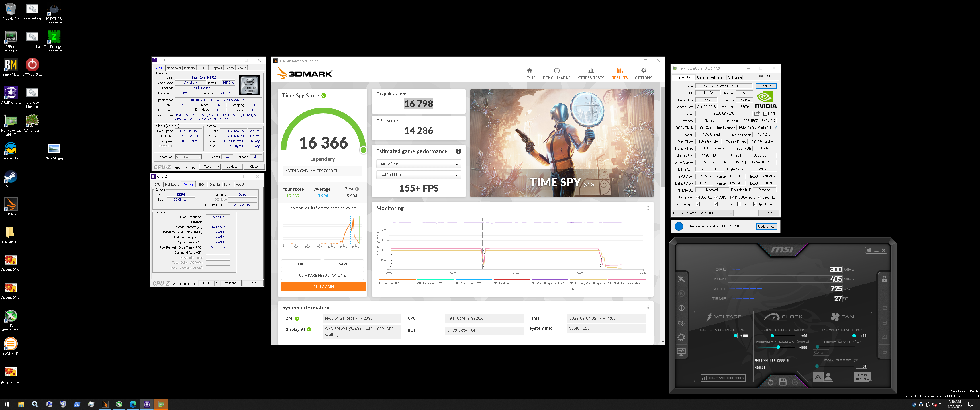Refresh GPU-Z data with refresh icon

769,76
